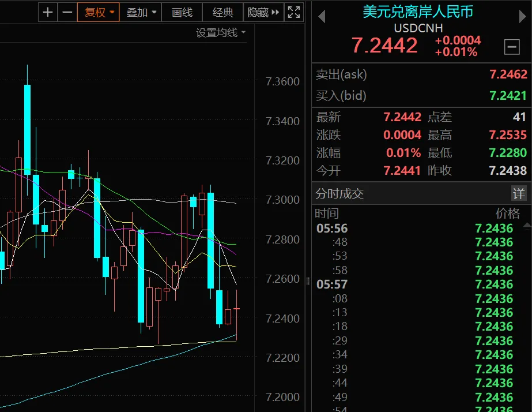Viewport: 532px width, 412px height.
Task: Click the 7.2400 price axis label
Action: pos(282,319)
